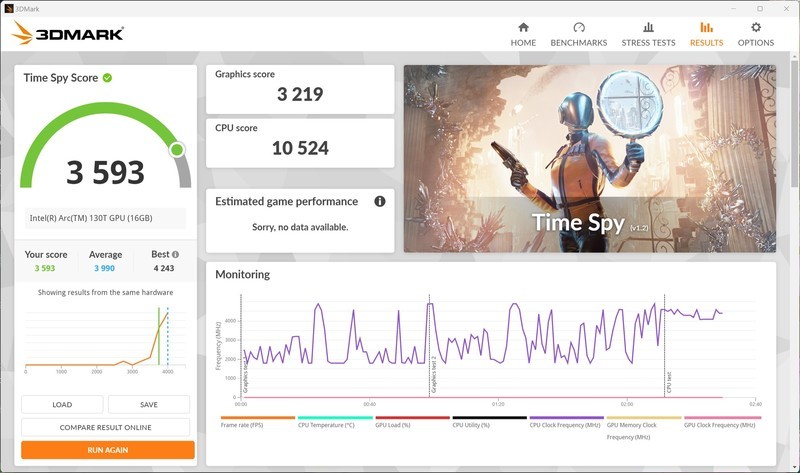
Task: Click the Graphics score value '3 219'
Action: [300, 94]
